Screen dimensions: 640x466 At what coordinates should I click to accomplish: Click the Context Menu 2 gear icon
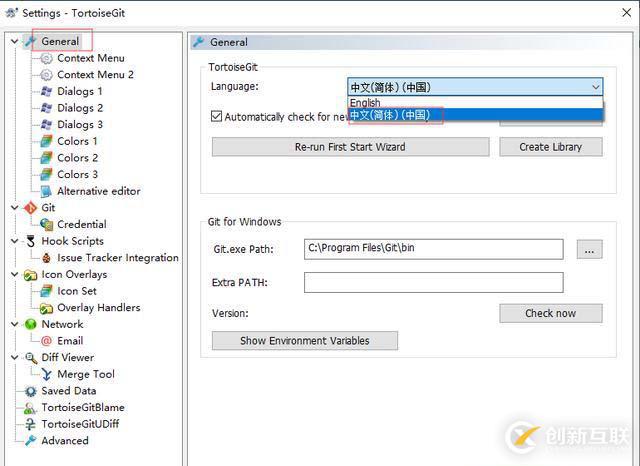coord(47,75)
